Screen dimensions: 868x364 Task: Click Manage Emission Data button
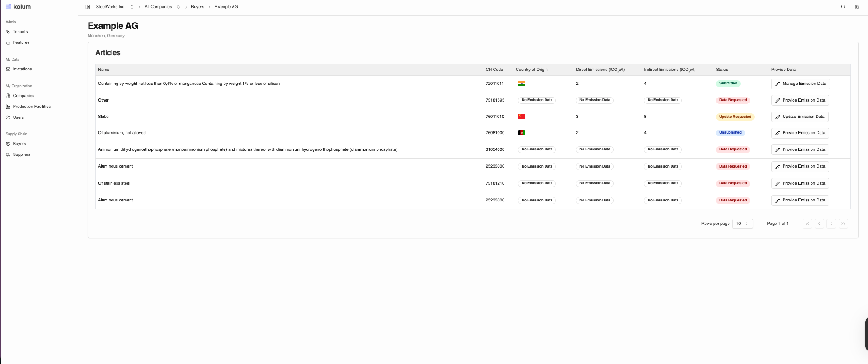(x=800, y=84)
